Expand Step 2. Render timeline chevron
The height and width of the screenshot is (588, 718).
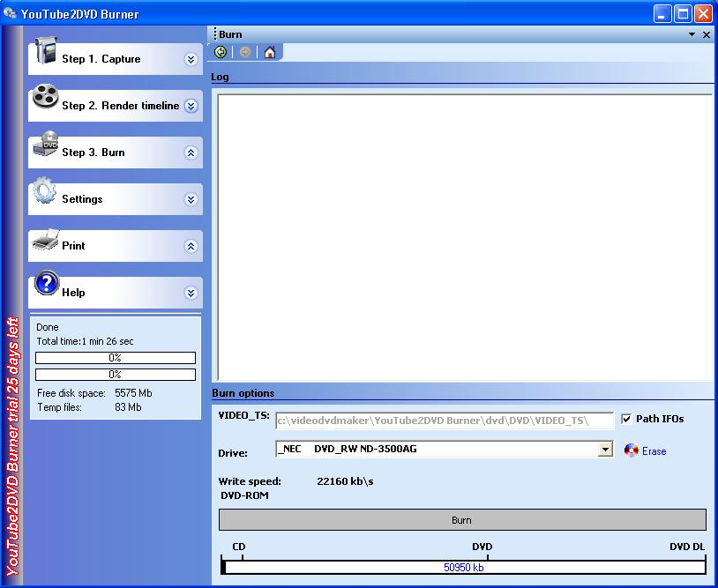tap(191, 106)
